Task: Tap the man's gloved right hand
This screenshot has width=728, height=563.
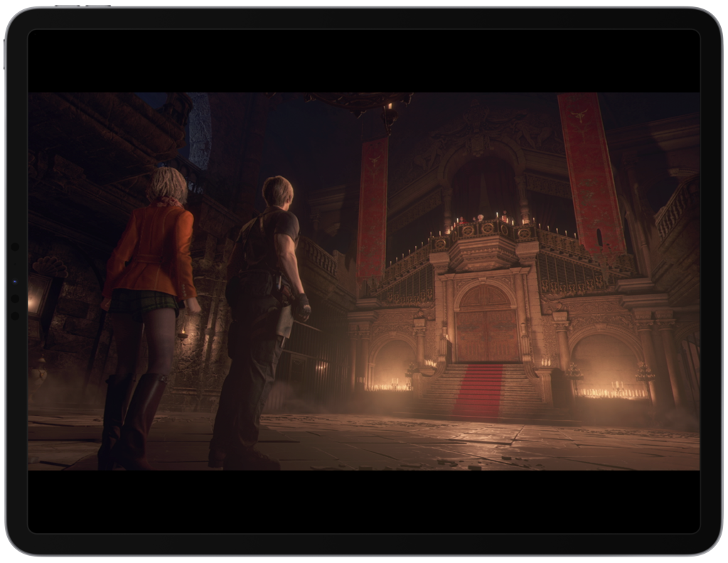Action: point(302,306)
